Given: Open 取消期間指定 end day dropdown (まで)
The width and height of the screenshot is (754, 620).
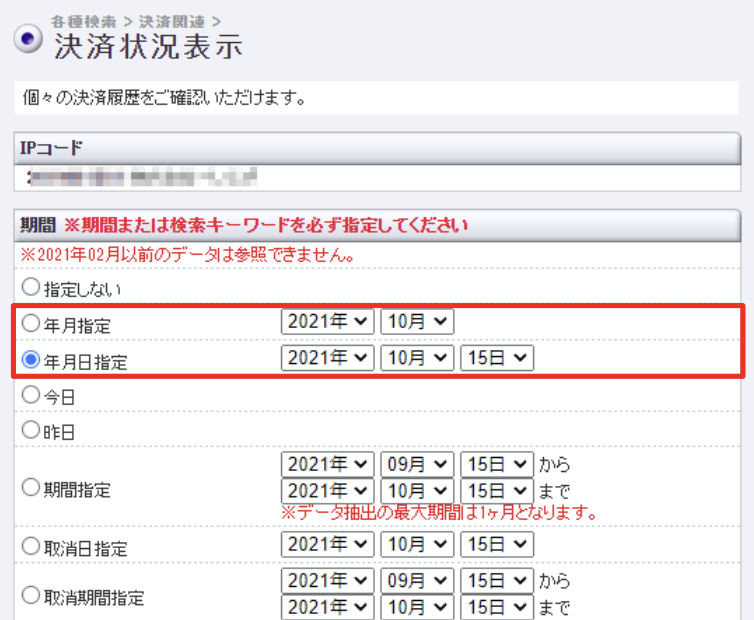Looking at the screenshot, I should pyautogui.click(x=497, y=607).
